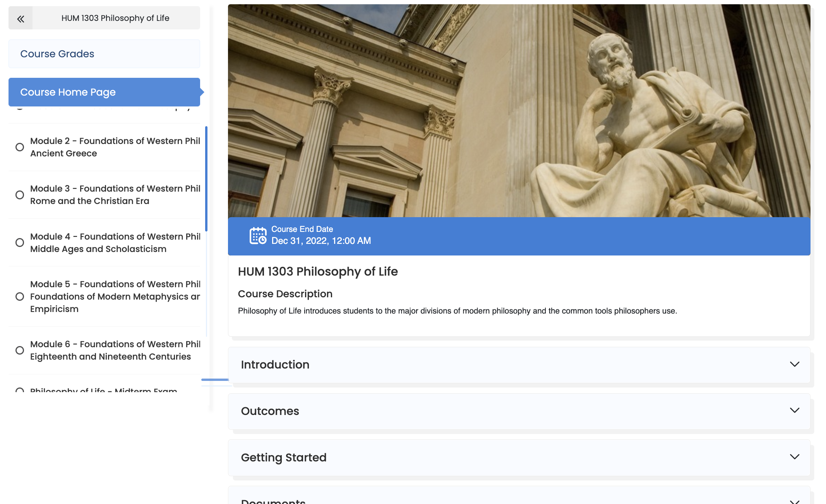Open Module 6 Eighteenth and Nineteenth Centuries
The image size is (826, 504).
click(x=115, y=350)
